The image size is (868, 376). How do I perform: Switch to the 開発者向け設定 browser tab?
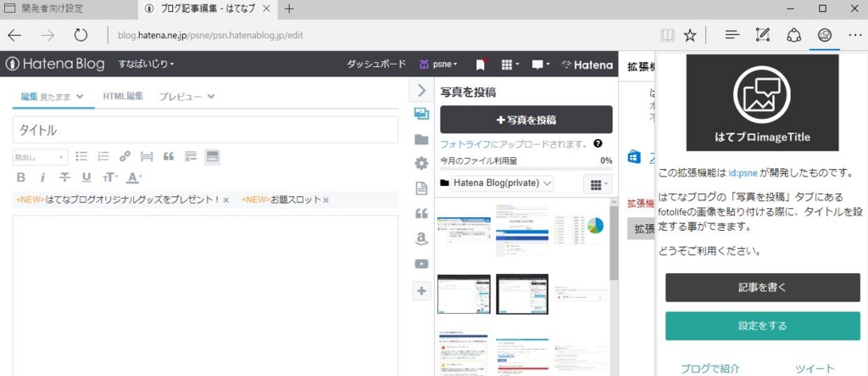coord(70,8)
